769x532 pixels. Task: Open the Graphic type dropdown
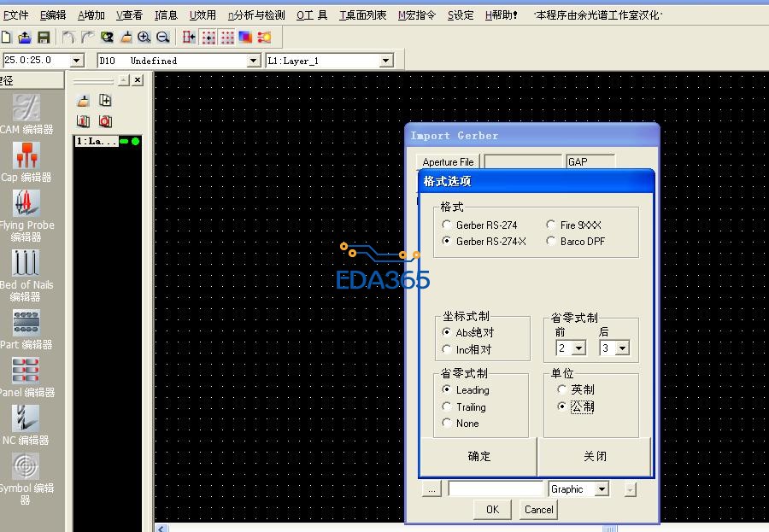coord(602,488)
